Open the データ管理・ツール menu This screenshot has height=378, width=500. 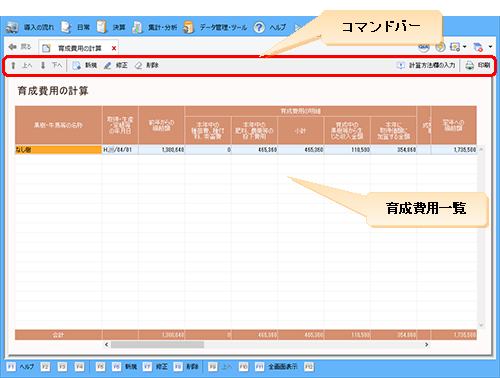pos(215,27)
